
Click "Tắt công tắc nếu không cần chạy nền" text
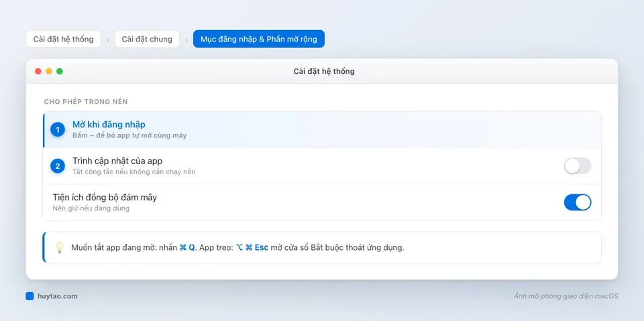(134, 172)
